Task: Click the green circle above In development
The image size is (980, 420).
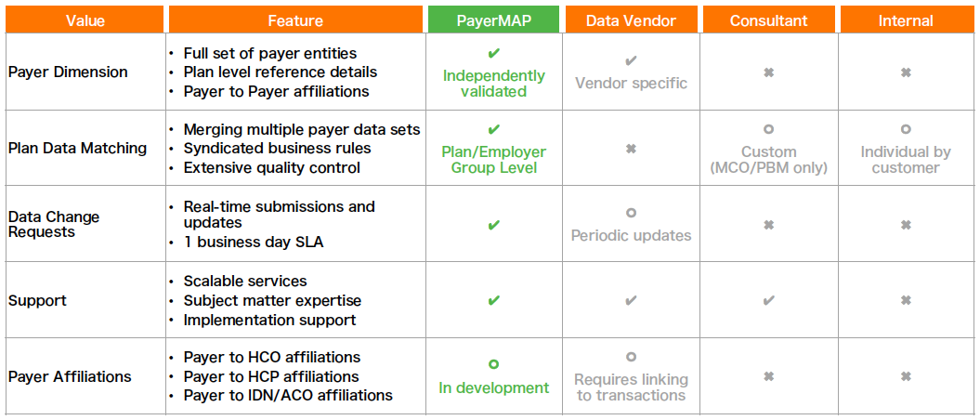Action: tap(494, 364)
